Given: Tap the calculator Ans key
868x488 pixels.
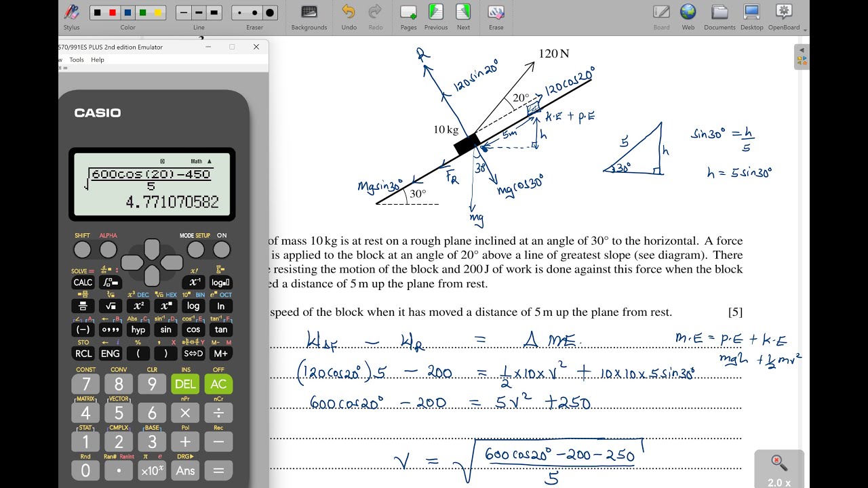Looking at the screenshot, I should [x=185, y=470].
